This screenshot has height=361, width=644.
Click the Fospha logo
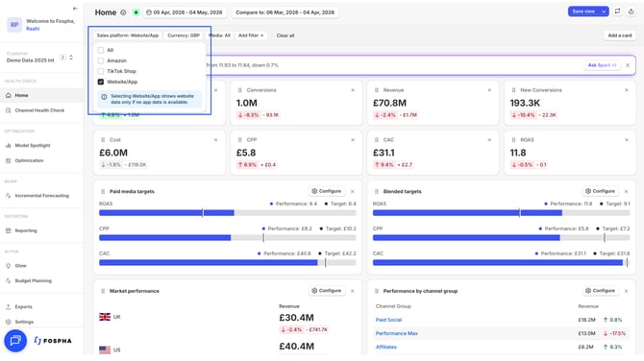[x=53, y=341]
